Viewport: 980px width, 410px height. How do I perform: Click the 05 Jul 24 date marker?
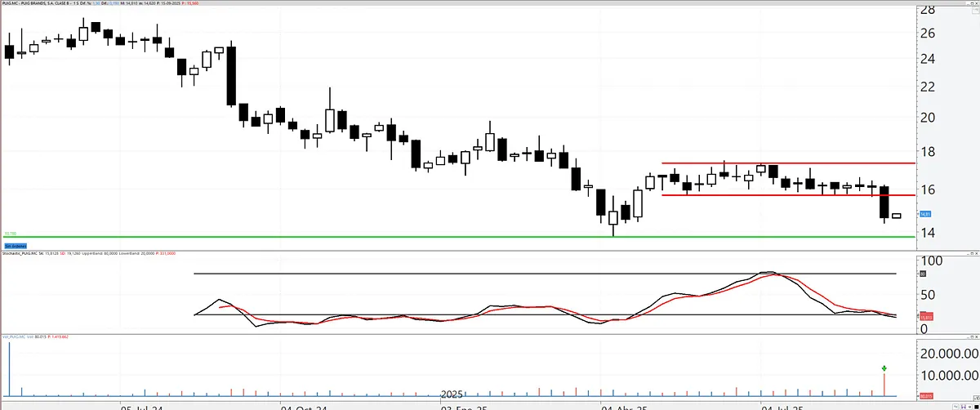144,406
